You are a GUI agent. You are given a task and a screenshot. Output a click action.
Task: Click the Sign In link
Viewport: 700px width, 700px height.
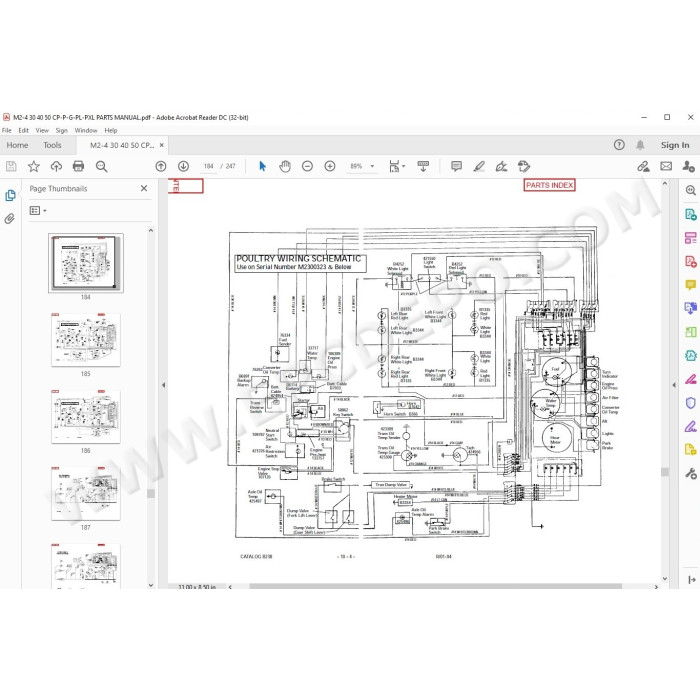tap(675, 145)
